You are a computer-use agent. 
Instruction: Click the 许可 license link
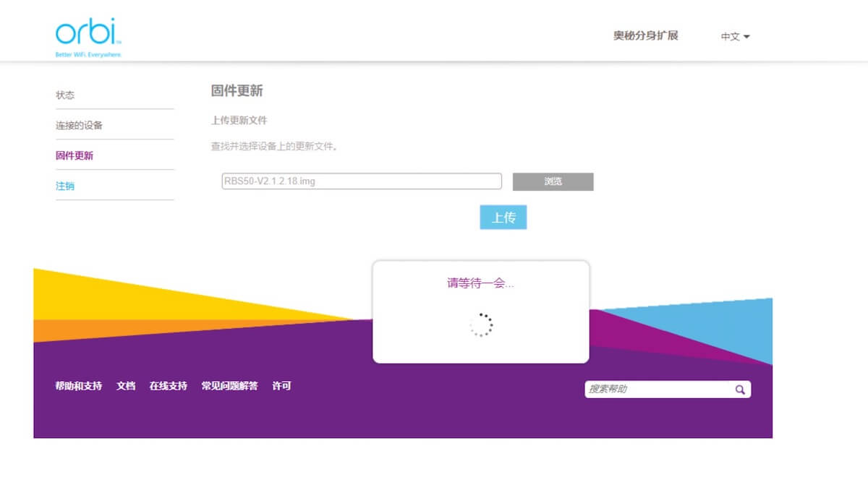coord(282,386)
